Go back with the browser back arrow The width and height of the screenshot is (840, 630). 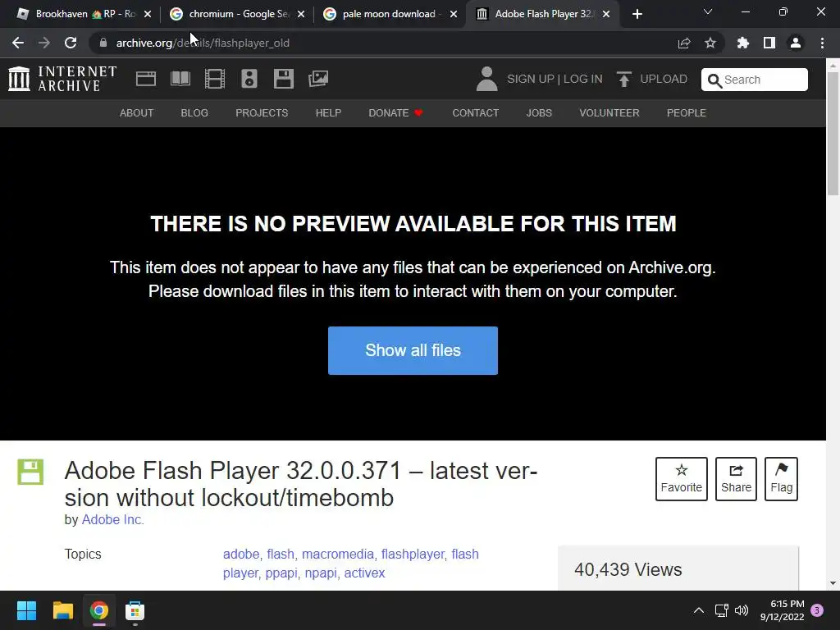tap(18, 43)
